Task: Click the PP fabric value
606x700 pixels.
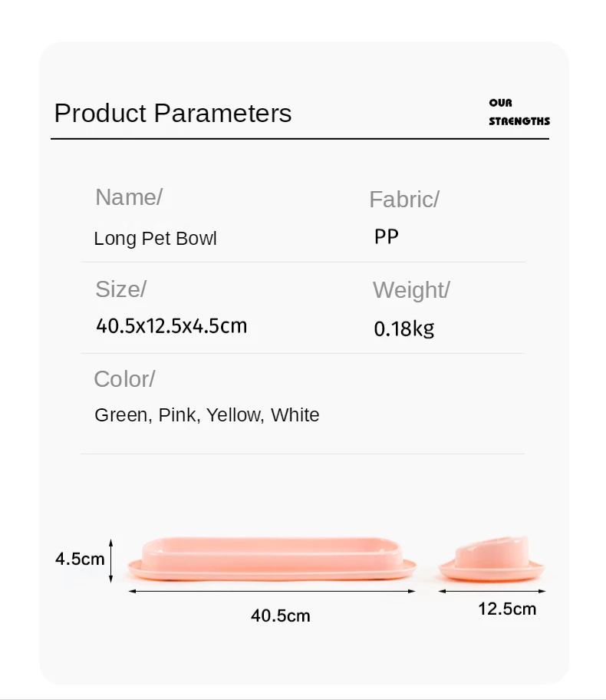Action: (x=387, y=236)
